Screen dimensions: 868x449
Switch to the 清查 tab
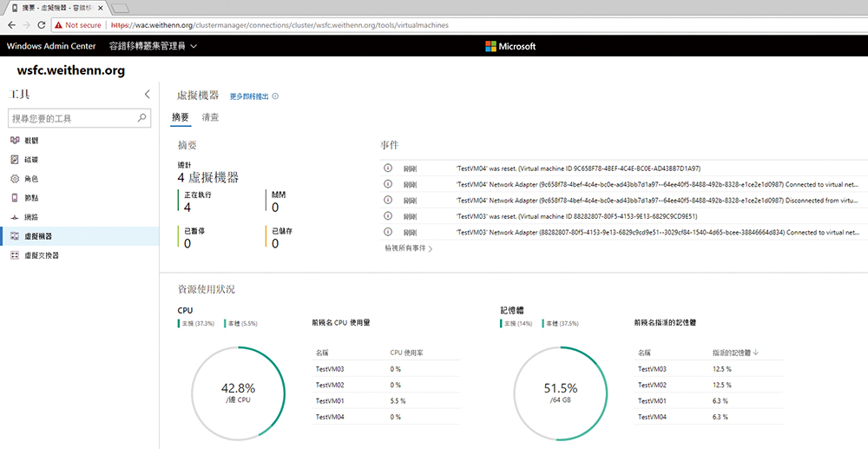pos(210,117)
